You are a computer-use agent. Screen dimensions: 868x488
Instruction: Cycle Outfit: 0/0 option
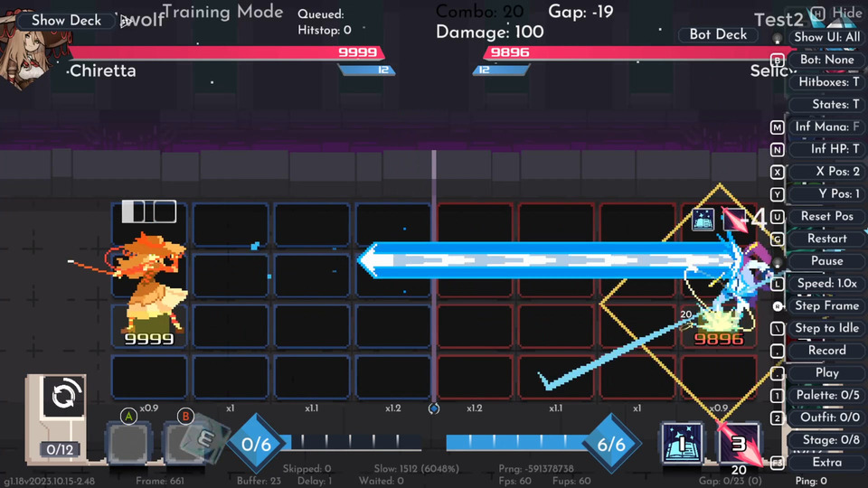827,418
